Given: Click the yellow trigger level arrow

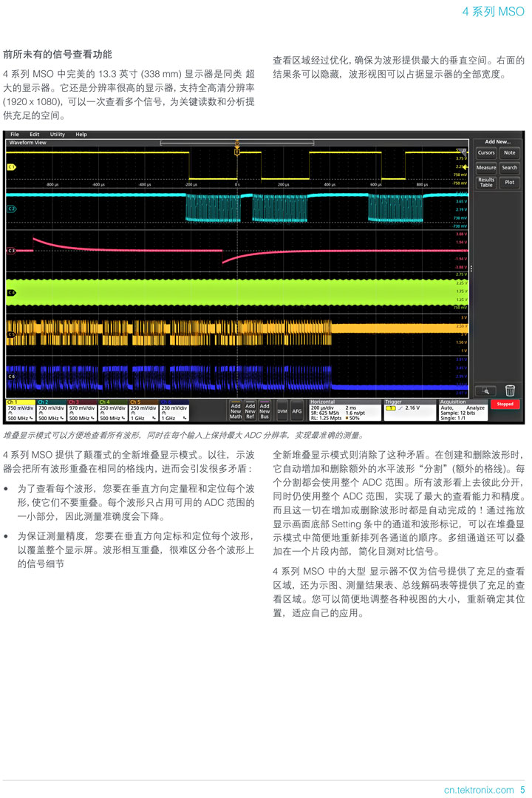Looking at the screenshot, I should (x=464, y=167).
